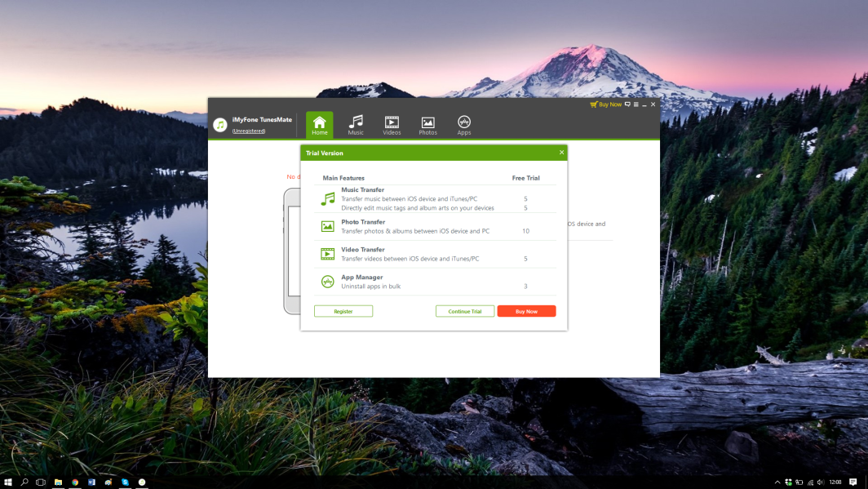Viewport: 868px width, 489px height.
Task: Open Windows search from the taskbar
Action: click(24, 482)
